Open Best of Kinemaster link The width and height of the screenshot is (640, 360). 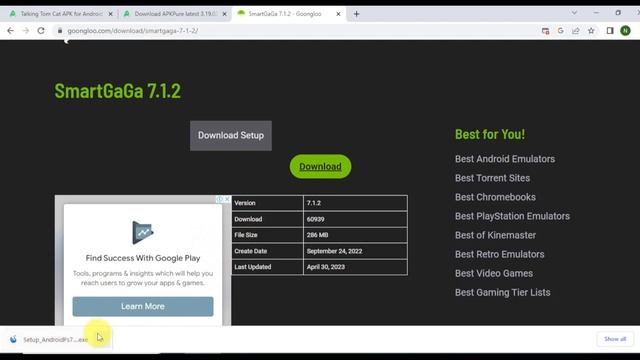click(495, 235)
